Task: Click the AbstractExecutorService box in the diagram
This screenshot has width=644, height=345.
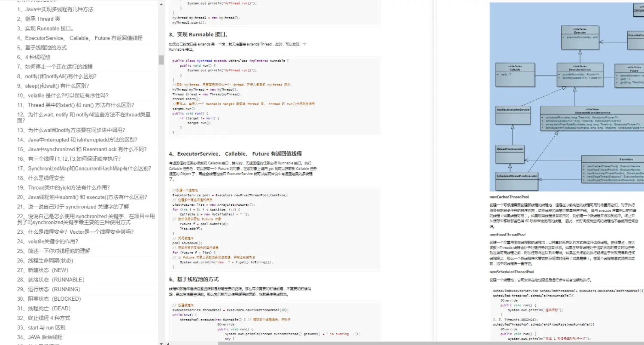Action: point(513,115)
